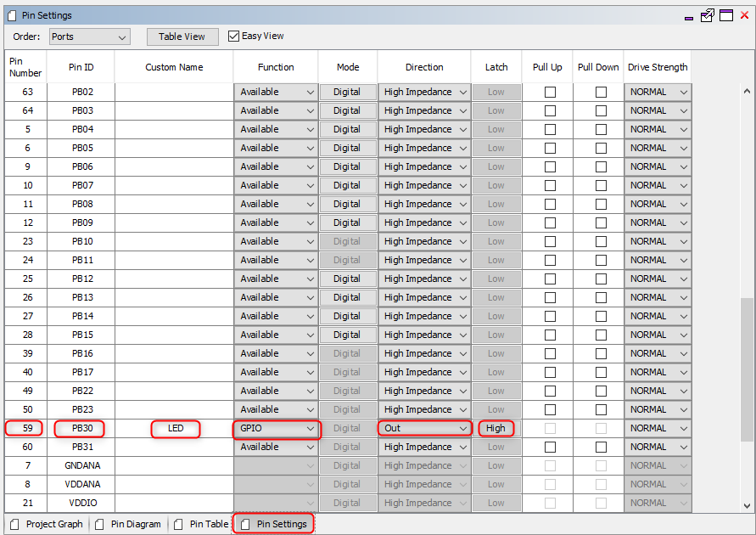Click the Table View button
This screenshot has height=535, width=756.
182,37
